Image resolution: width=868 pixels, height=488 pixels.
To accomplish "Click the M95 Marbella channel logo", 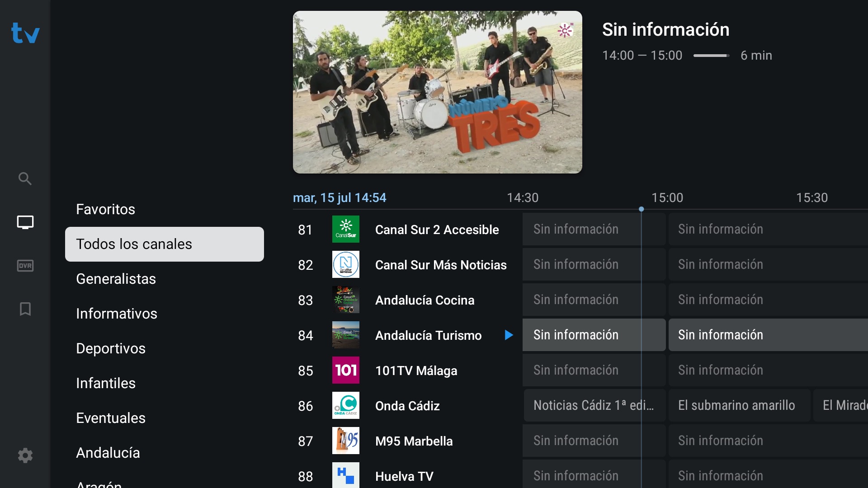I will pos(346,441).
